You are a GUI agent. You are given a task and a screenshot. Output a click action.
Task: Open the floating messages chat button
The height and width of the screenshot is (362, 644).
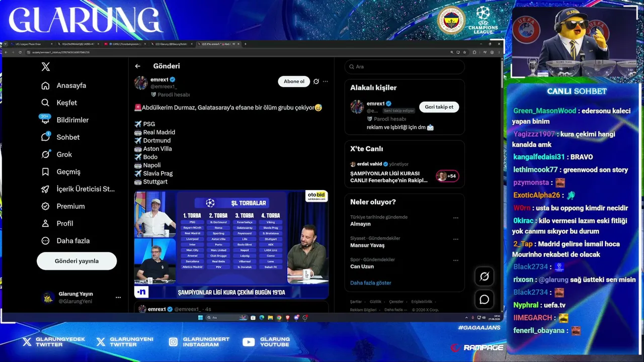click(485, 300)
